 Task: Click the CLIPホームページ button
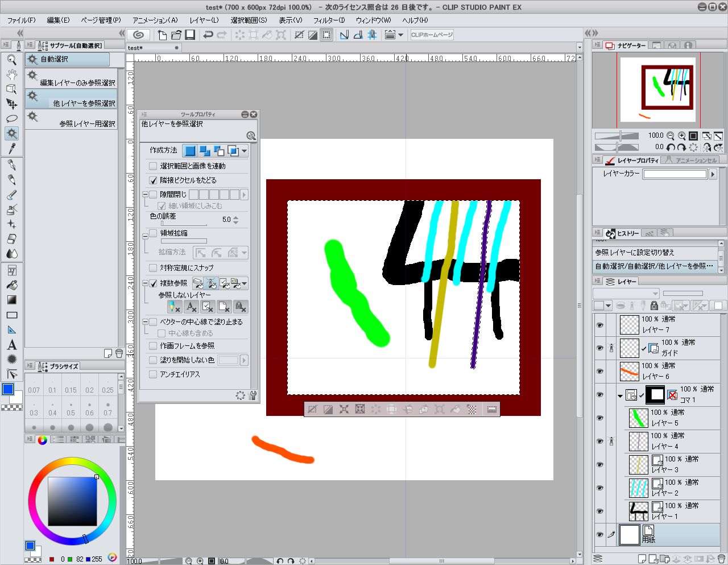pos(432,35)
